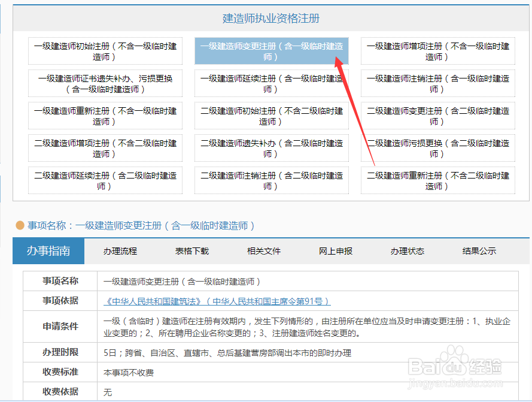Screen dimensions: 532x402
Task: 点击一级建造师注销注册按钮
Action: [437, 83]
